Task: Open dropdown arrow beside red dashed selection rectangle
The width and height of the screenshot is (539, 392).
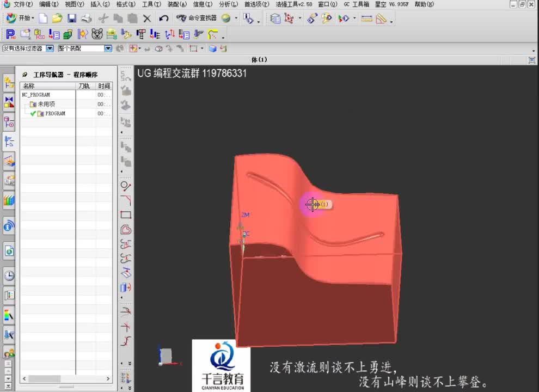Action: pyautogui.click(x=202, y=48)
